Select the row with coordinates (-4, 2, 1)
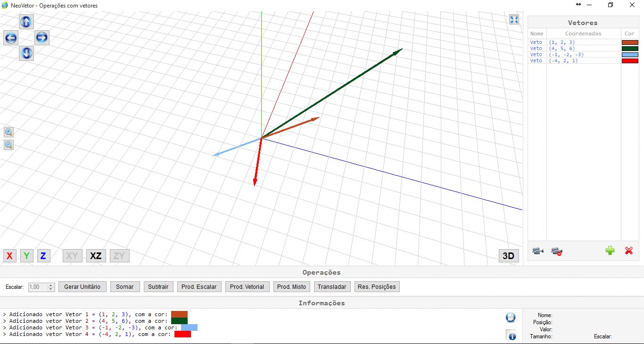The image size is (644, 344). coord(583,61)
